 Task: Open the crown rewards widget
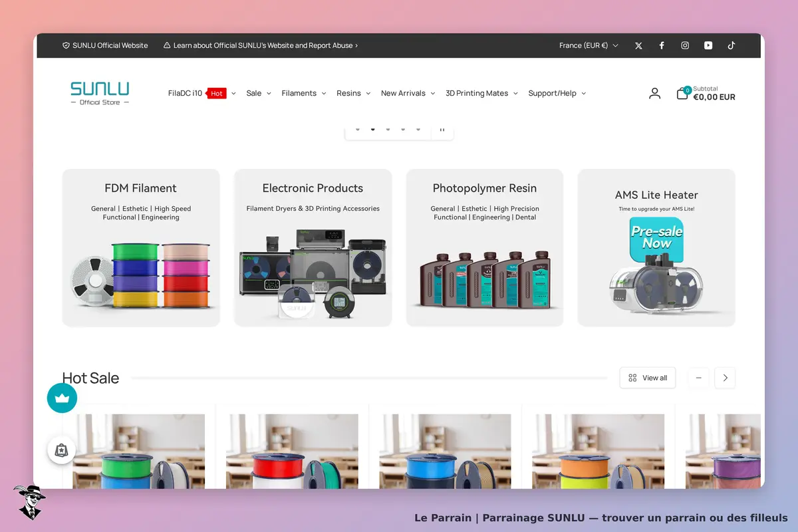click(62, 398)
